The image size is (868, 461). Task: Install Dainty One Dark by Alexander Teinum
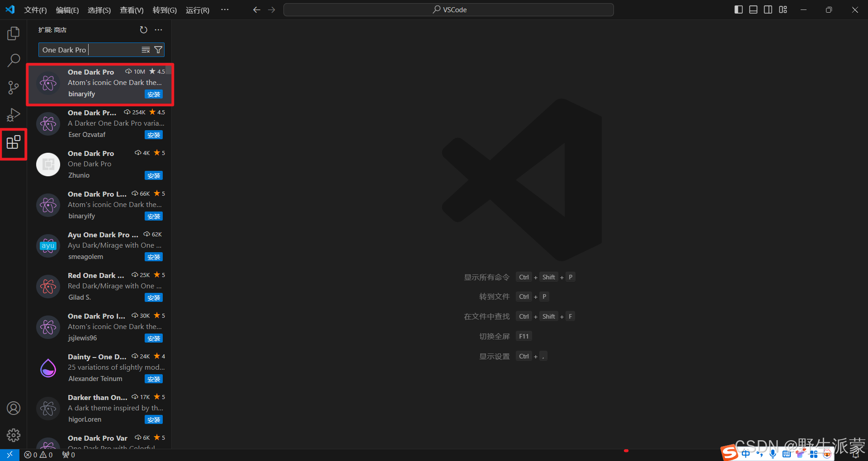(x=154, y=379)
